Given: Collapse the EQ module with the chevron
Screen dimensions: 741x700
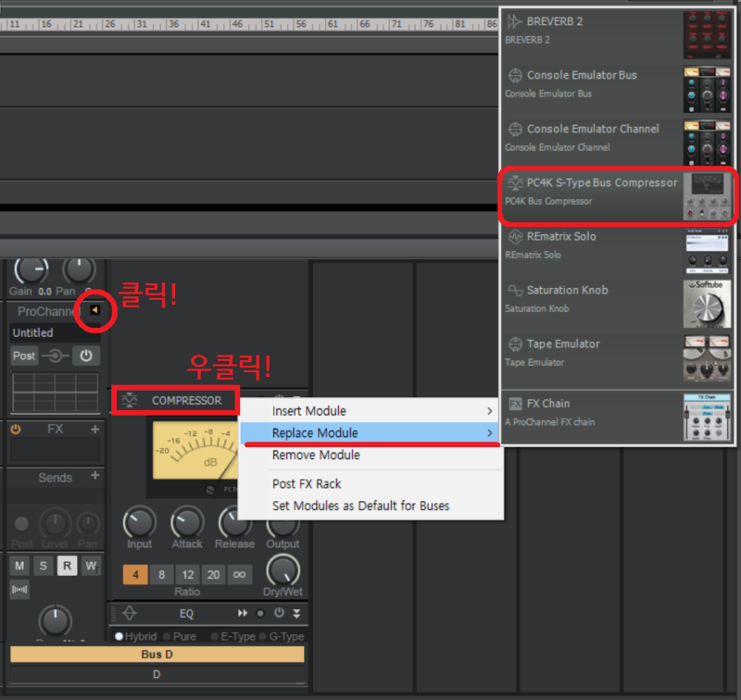Looking at the screenshot, I should [x=297, y=613].
